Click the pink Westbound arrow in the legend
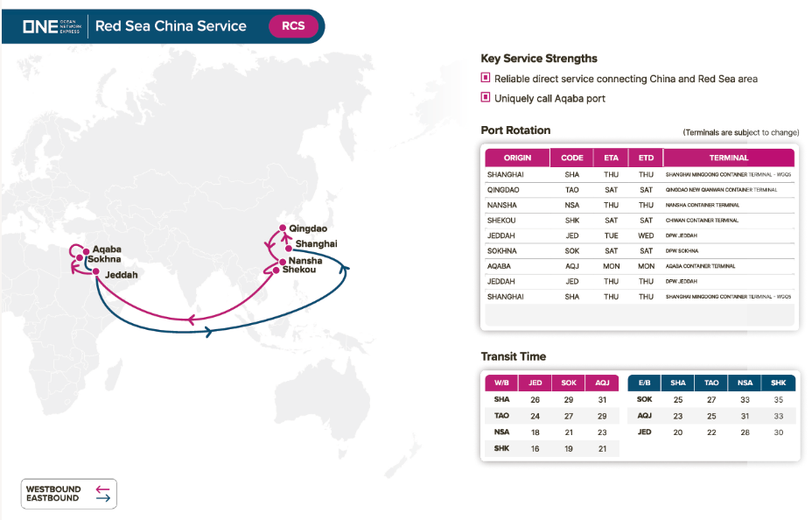This screenshot has width=812, height=520. click(102, 488)
